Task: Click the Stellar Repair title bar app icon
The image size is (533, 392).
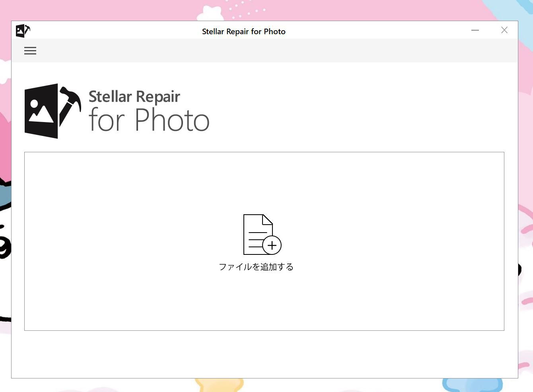Action: [23, 31]
